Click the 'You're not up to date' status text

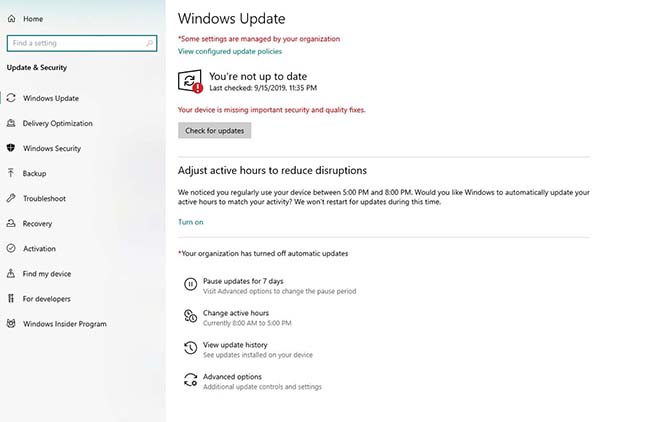258,76
